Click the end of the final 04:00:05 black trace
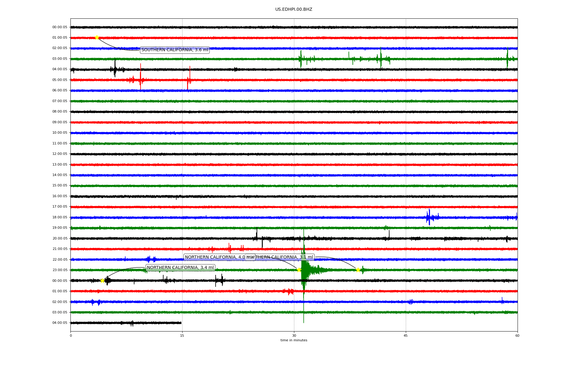 point(181,323)
